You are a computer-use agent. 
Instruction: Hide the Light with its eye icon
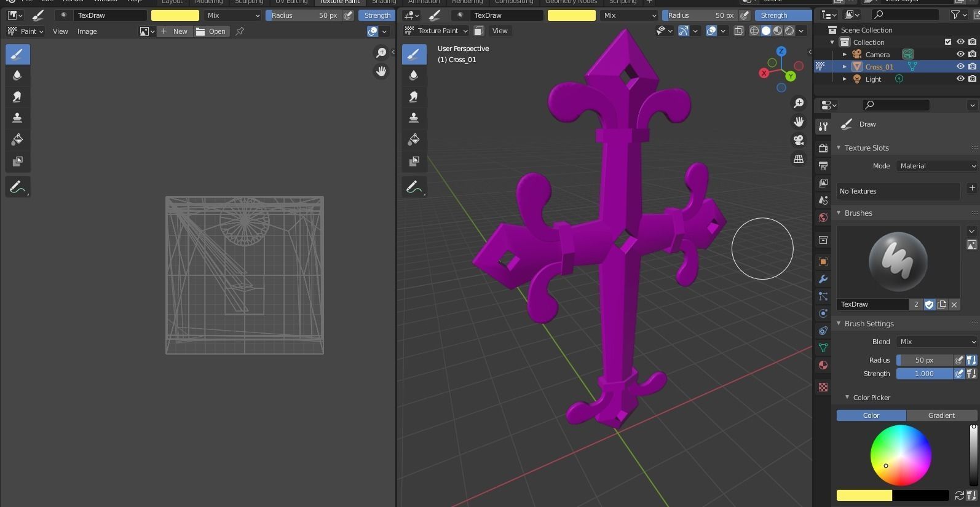tap(960, 79)
